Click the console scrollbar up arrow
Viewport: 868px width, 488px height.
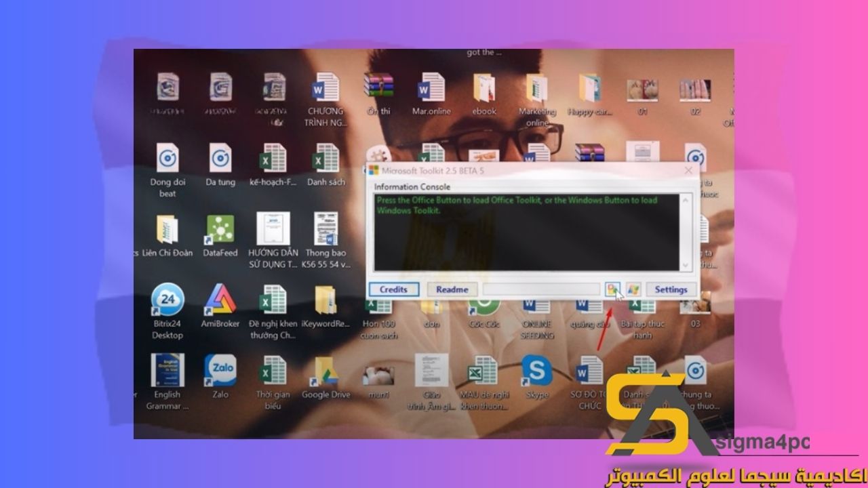click(685, 199)
